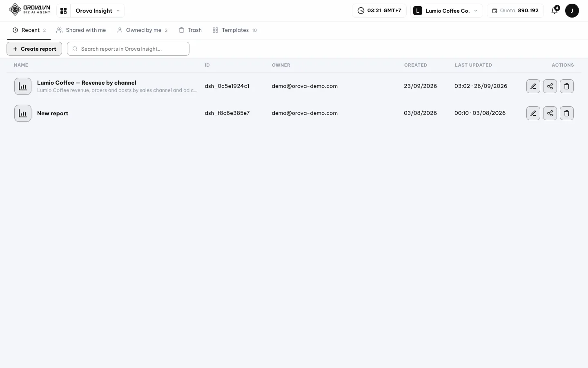588x368 pixels.
Task: Share the Lumio Coffee Revenue by channel report
Action: tap(550, 86)
